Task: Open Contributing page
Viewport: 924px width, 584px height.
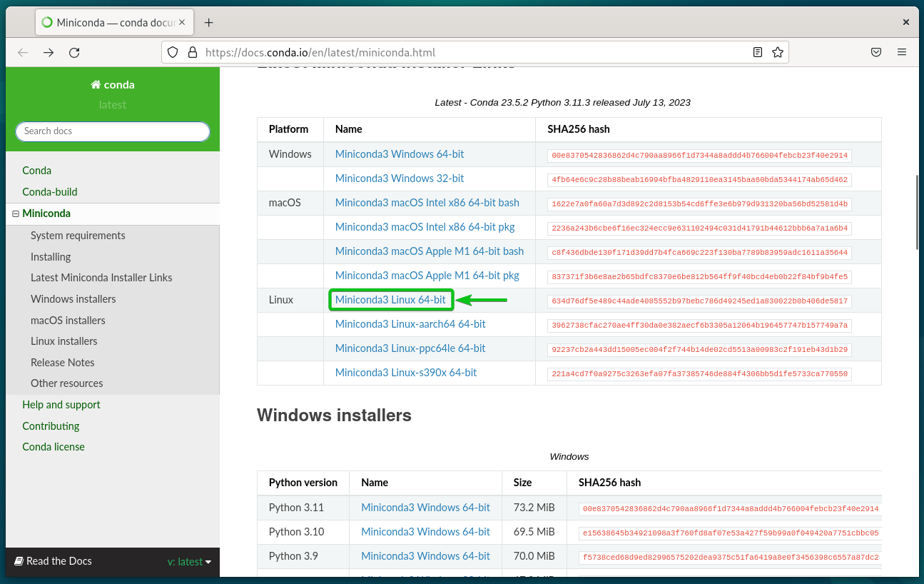Action: click(51, 426)
